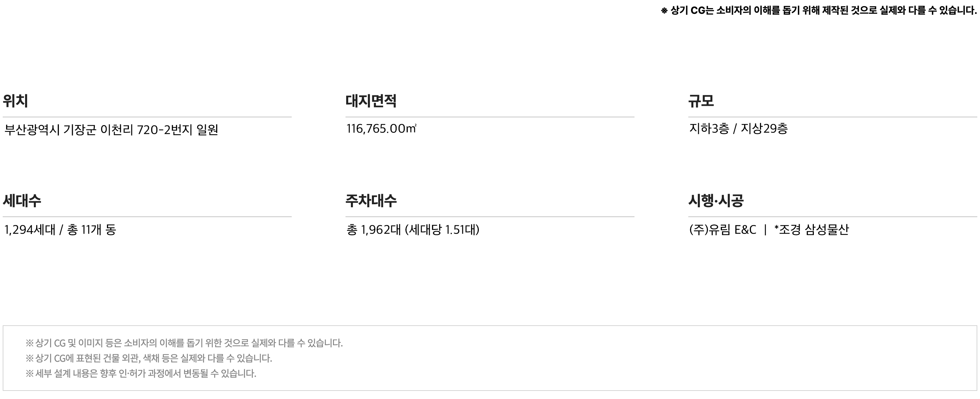Click the 대지면적 heading
The height and width of the screenshot is (399, 980).
click(x=371, y=101)
